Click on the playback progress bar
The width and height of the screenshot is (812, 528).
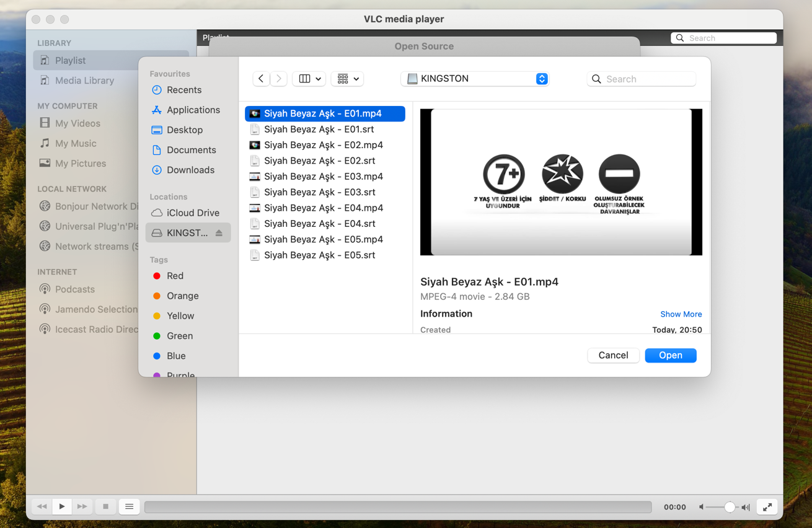[398, 507]
